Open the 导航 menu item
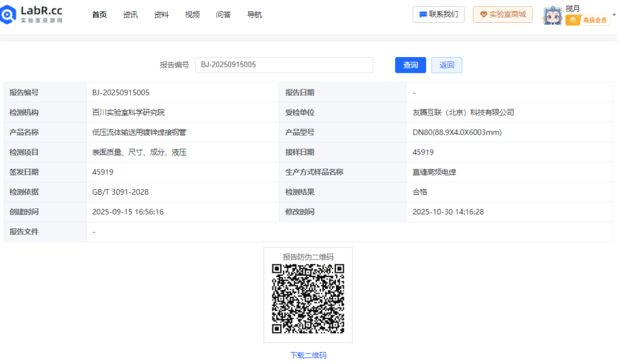Image resolution: width=621 pixels, height=364 pixels. [x=254, y=15]
